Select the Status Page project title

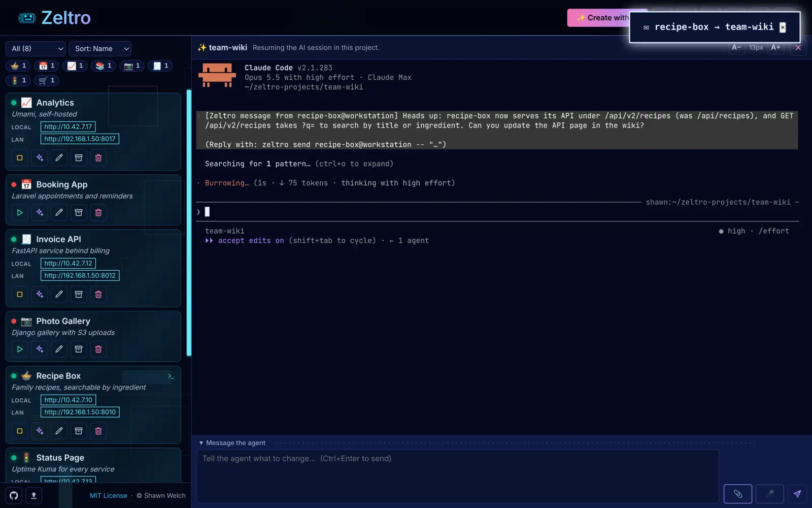point(60,458)
